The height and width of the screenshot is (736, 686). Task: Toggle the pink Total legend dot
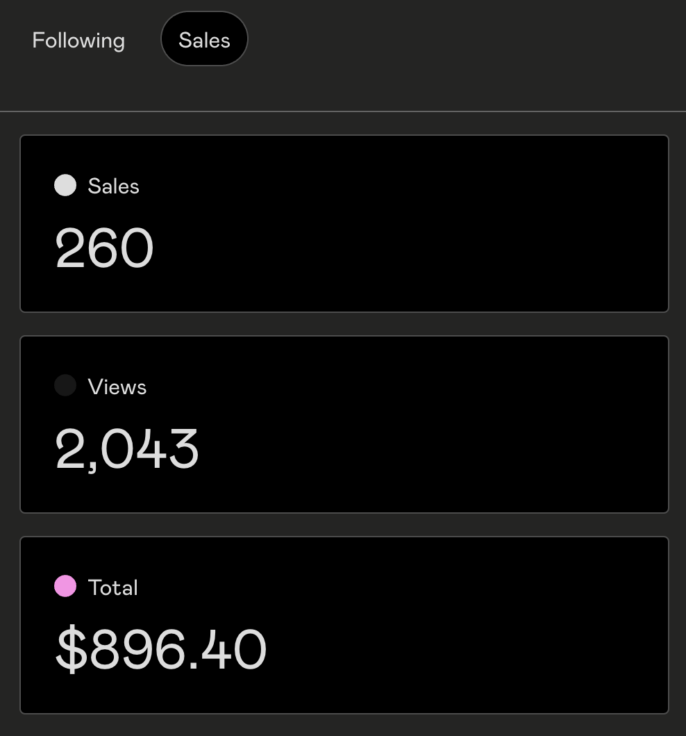coord(65,587)
